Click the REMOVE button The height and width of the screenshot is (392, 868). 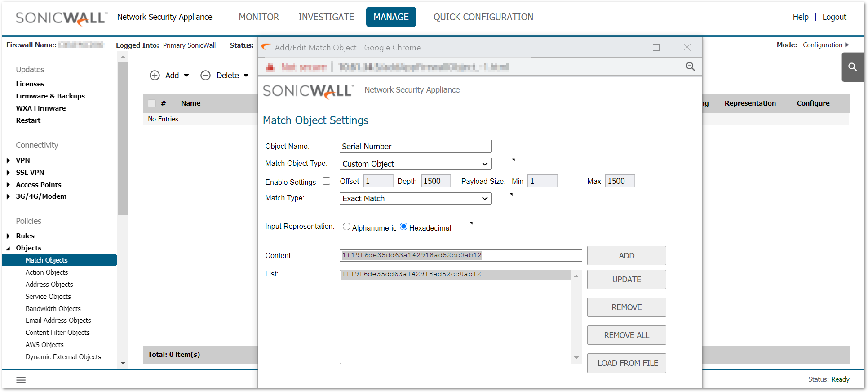click(x=626, y=307)
